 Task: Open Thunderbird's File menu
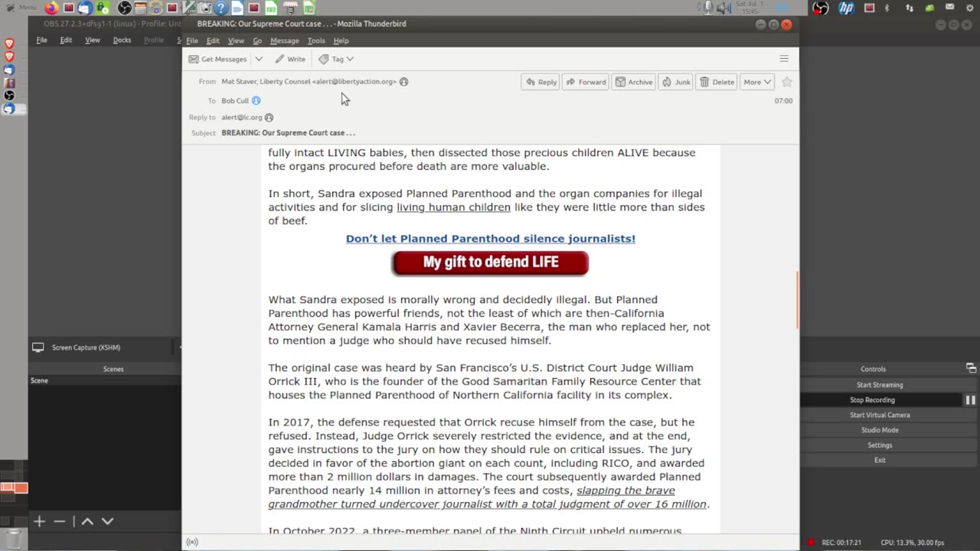[x=192, y=41]
